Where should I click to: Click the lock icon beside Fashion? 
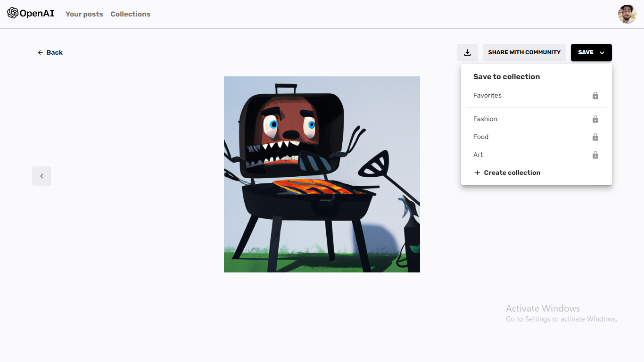click(595, 119)
